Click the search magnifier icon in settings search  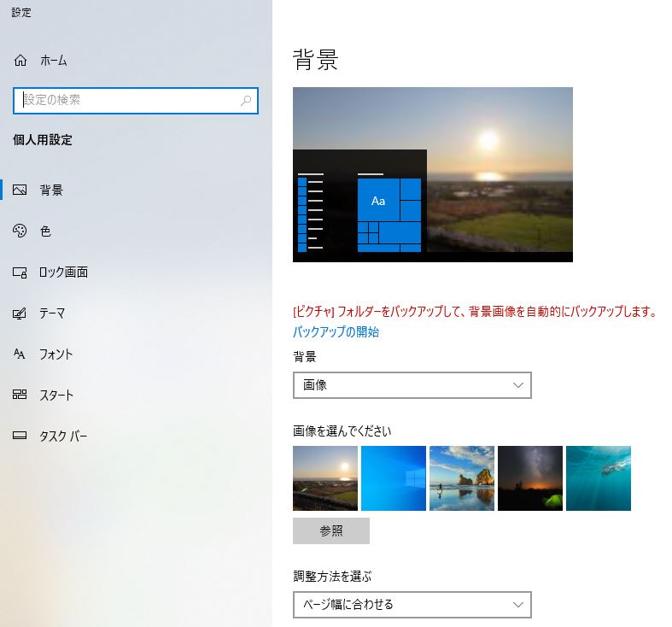click(x=246, y=101)
